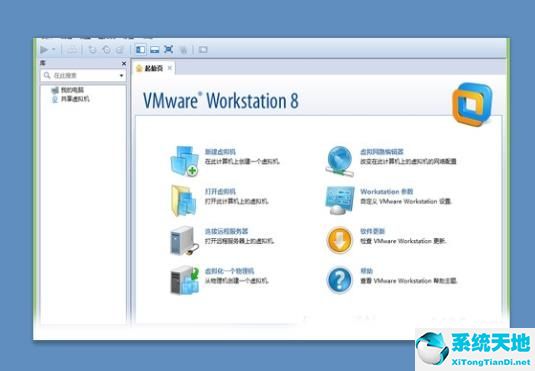Click the 库 panel header label
Viewport: 535px width, 371px height.
point(43,63)
